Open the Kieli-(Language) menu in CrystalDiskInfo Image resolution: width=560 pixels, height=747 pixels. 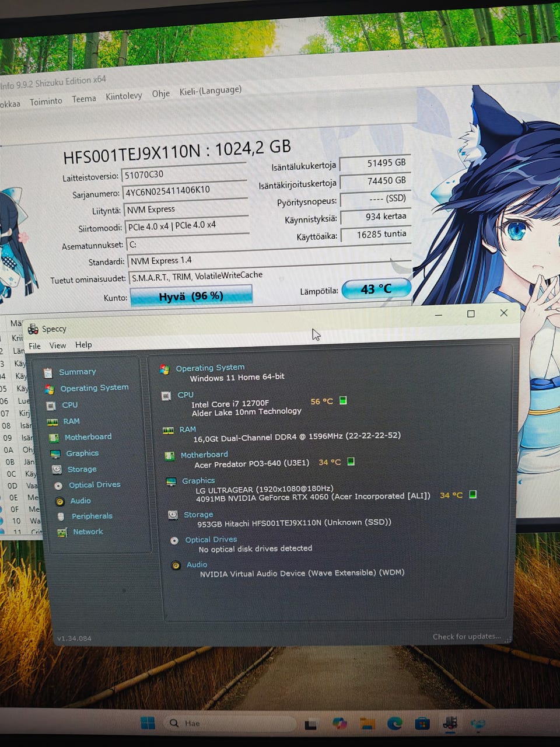[x=210, y=90]
